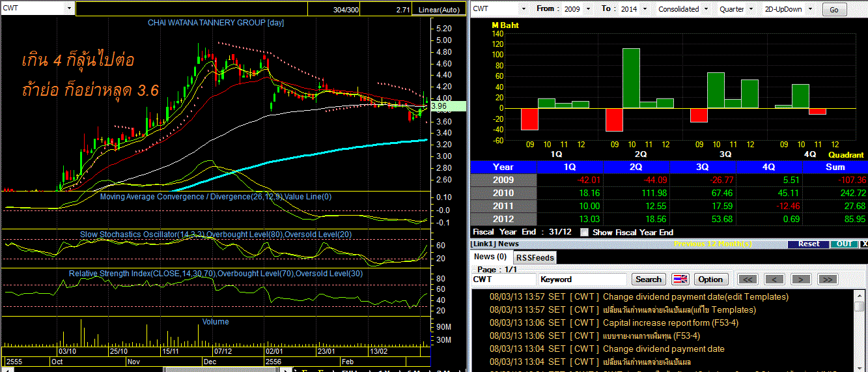Select the 2009 year row header

pos(503,180)
